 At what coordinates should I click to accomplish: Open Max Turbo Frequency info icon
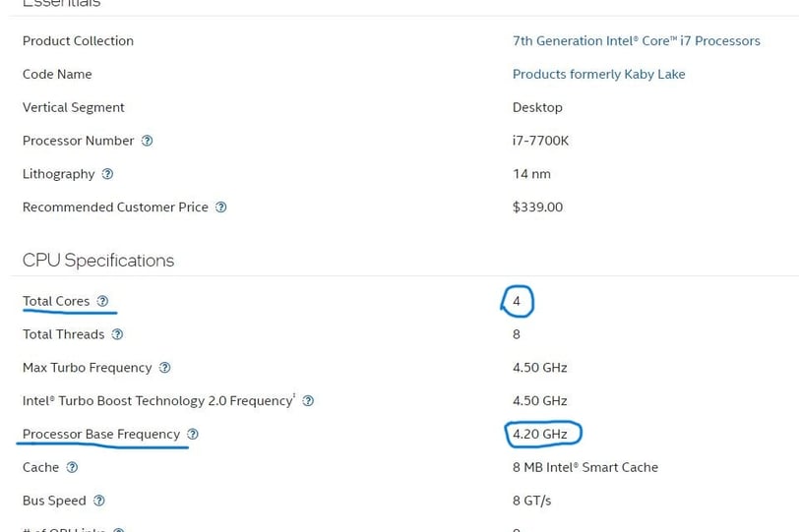(164, 368)
